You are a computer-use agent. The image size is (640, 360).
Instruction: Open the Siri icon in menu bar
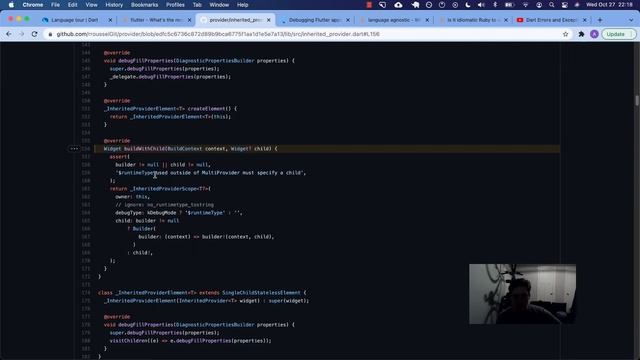[577, 5]
